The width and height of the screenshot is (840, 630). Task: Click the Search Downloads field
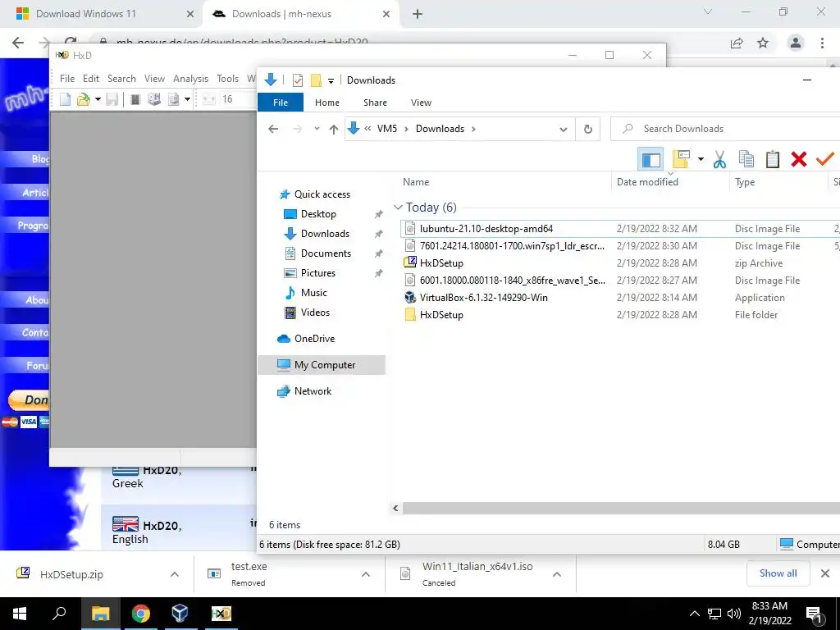[725, 129]
